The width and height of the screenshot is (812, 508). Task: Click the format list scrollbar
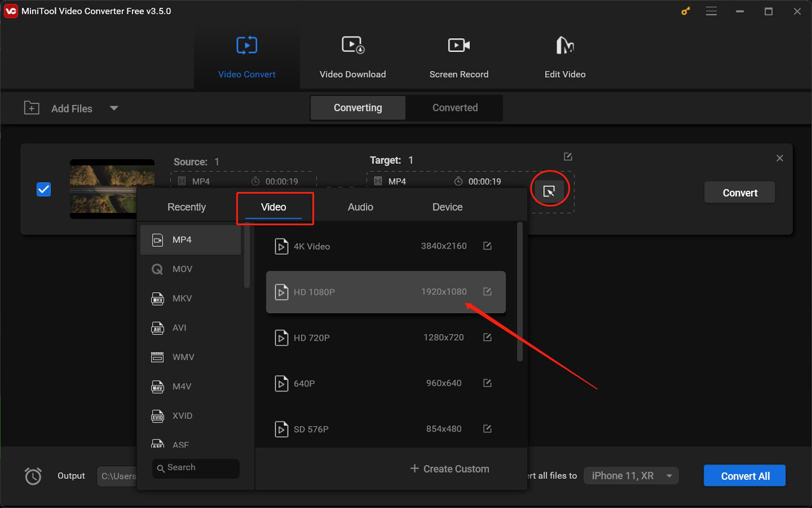[x=247, y=256]
